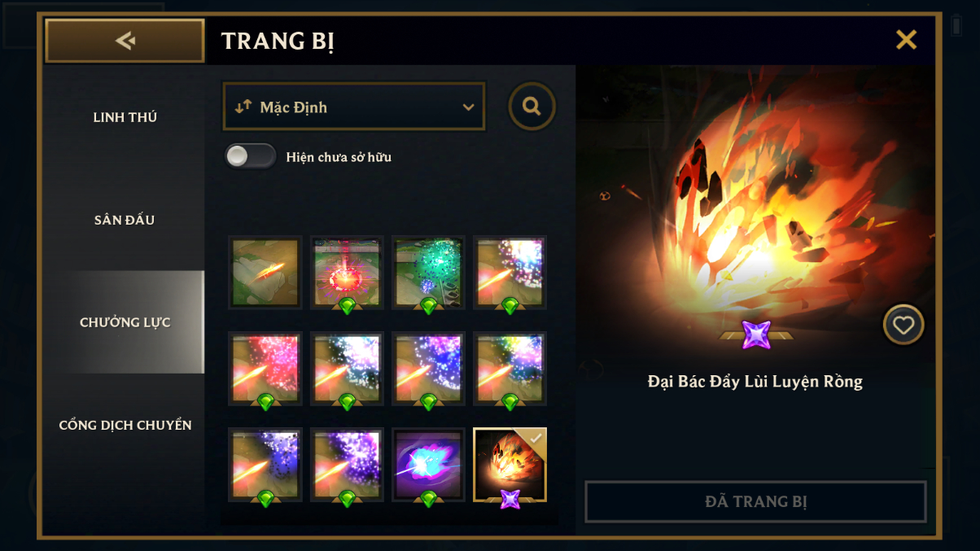Image resolution: width=980 pixels, height=551 pixels.
Task: Open the Cổng Dịch Chuyển tab
Action: tap(125, 425)
